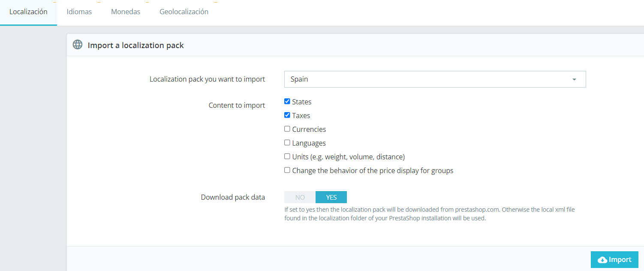The height and width of the screenshot is (271, 644).
Task: Set Download pack data to YES
Action: [x=331, y=197]
